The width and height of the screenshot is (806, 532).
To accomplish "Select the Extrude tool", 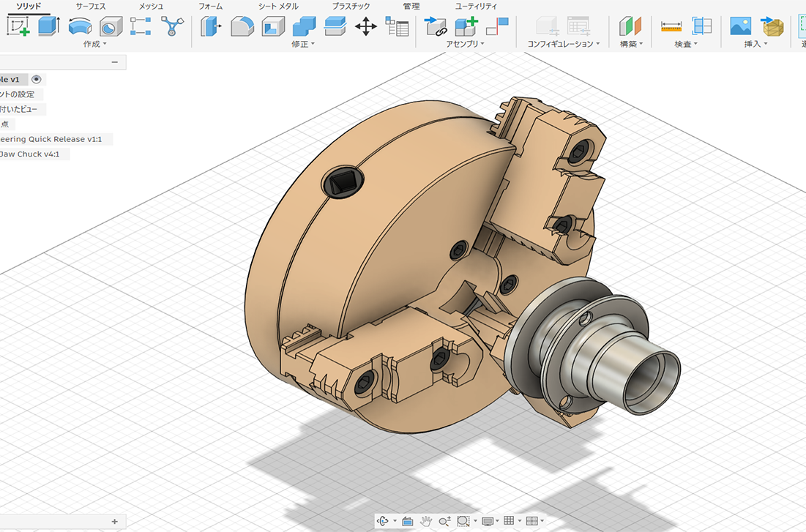I will pos(49,27).
